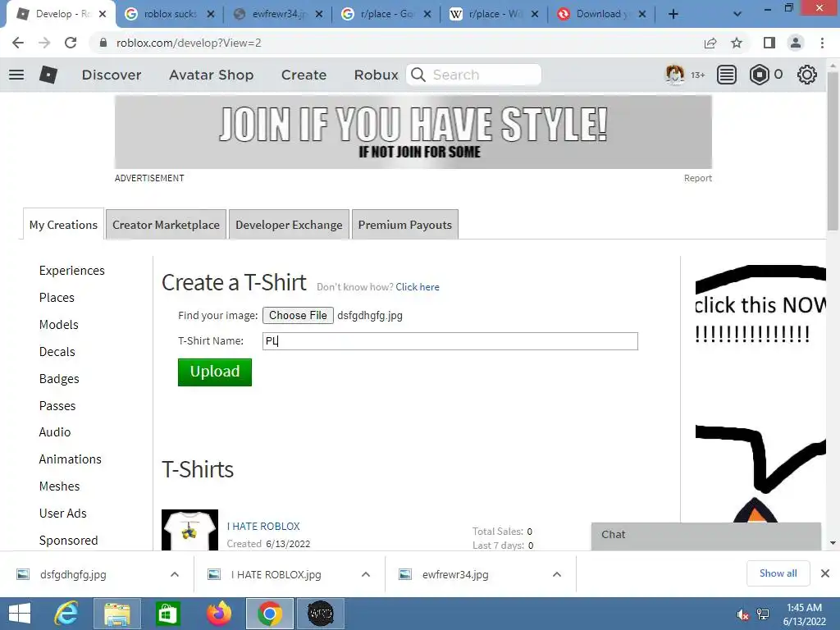Open the Roblox notifications feed icon

point(727,75)
